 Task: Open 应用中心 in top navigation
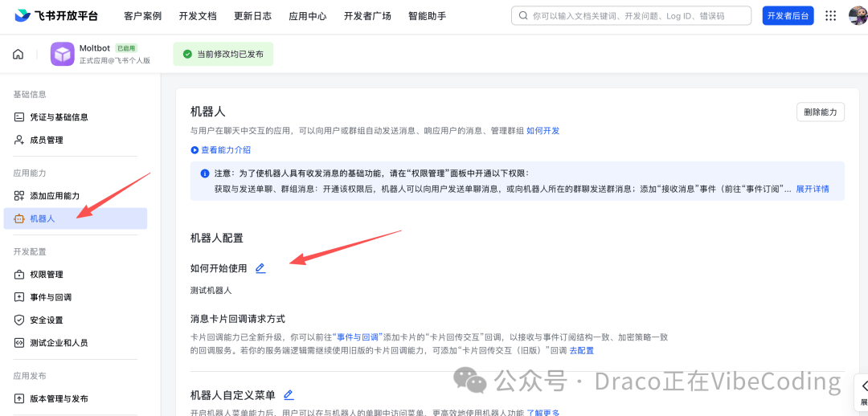point(308,16)
